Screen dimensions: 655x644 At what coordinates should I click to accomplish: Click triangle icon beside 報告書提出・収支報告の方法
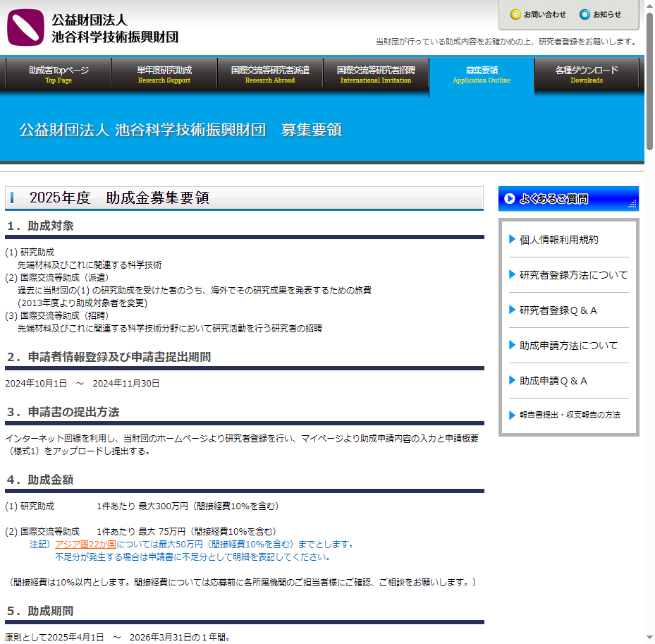click(512, 415)
